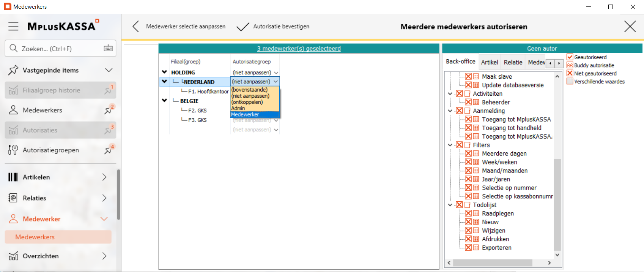
Task: Switch to the Artikel tab
Action: (x=490, y=62)
